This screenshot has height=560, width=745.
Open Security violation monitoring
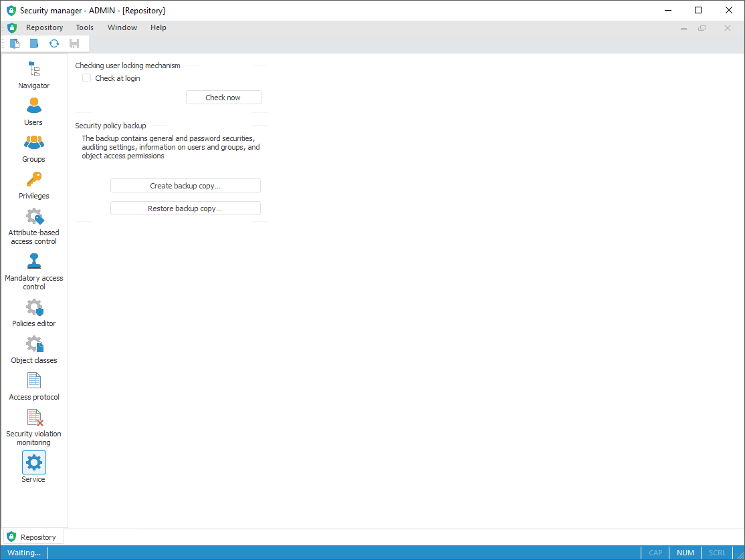coord(33,428)
